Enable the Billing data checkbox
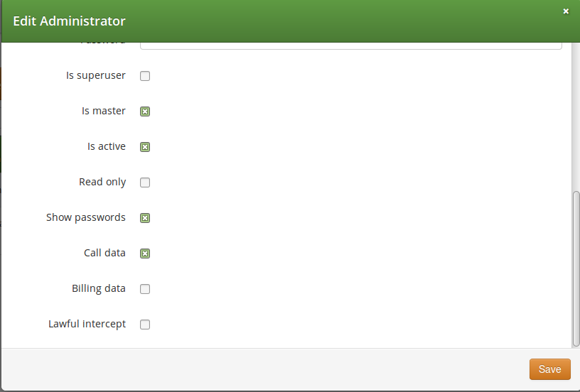The width and height of the screenshot is (580, 392). [x=145, y=289]
